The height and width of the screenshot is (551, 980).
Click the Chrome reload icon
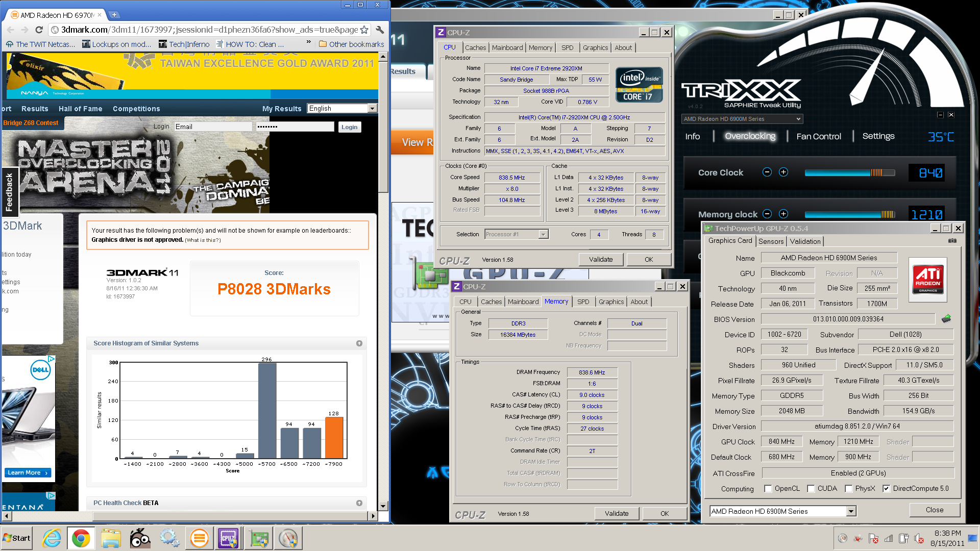click(x=39, y=30)
